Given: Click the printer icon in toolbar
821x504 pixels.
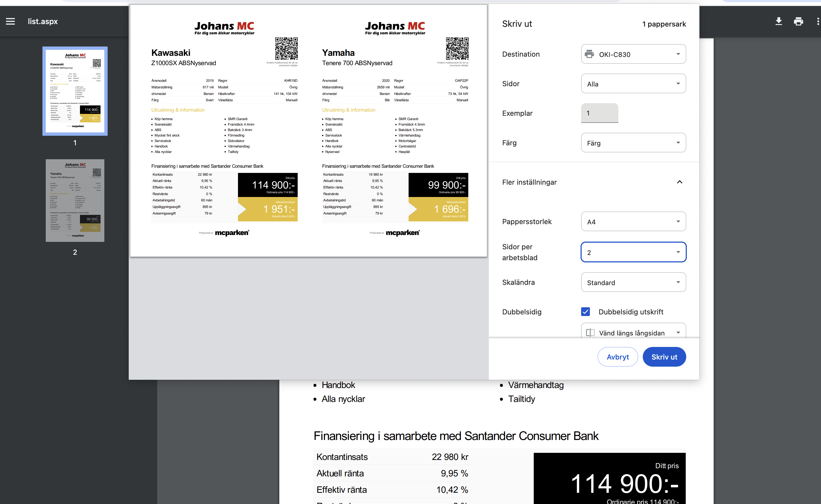Looking at the screenshot, I should tap(798, 21).
